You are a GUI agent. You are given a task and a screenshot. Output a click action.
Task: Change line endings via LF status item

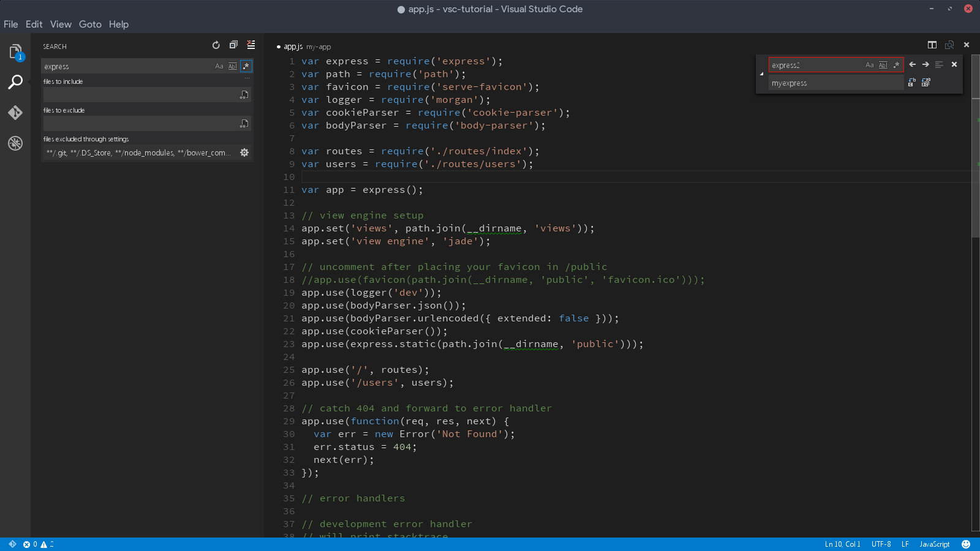[x=905, y=544]
